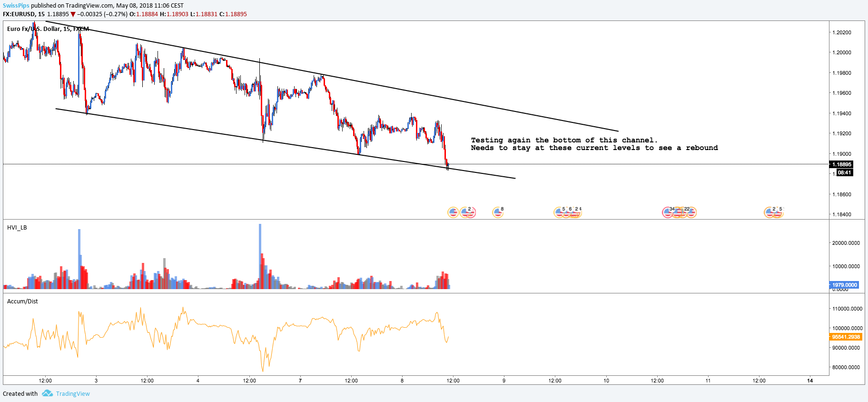Click the 80000.0000 Accum/Dist axis label
Image resolution: width=868 pixels, height=402 pixels.
[846, 367]
